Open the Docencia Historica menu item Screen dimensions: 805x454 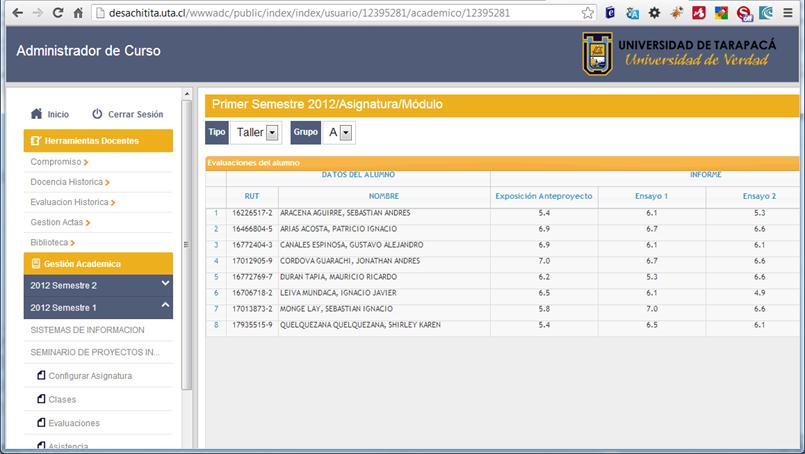68,182
